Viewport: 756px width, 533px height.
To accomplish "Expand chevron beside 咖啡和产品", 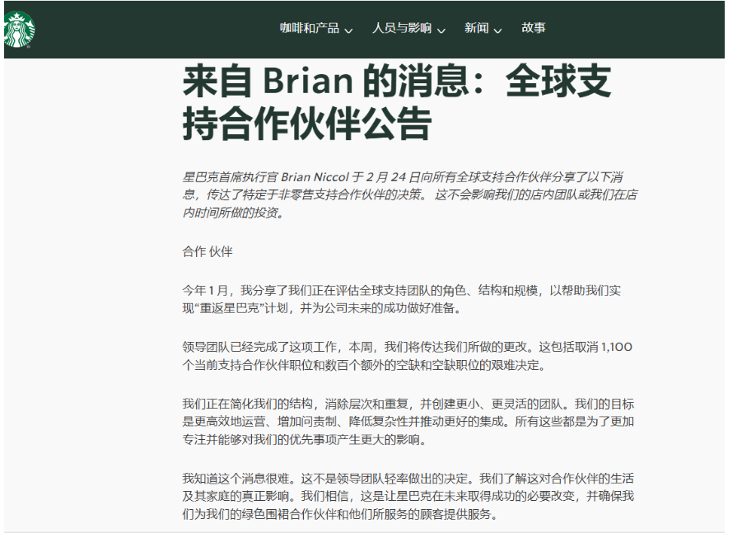I will pyautogui.click(x=348, y=30).
